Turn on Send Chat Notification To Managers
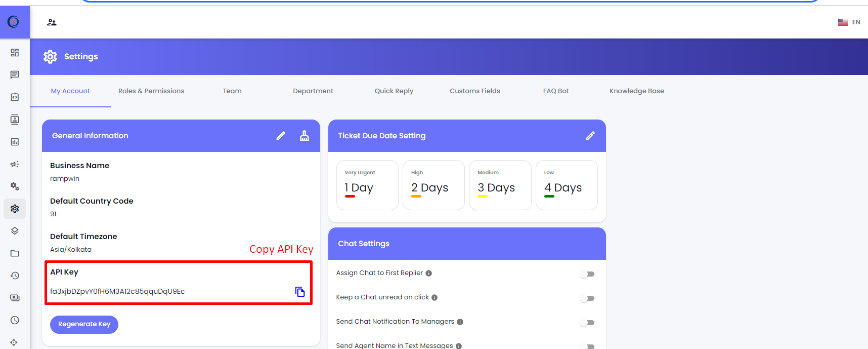Image resolution: width=868 pixels, height=349 pixels. pyautogui.click(x=587, y=323)
